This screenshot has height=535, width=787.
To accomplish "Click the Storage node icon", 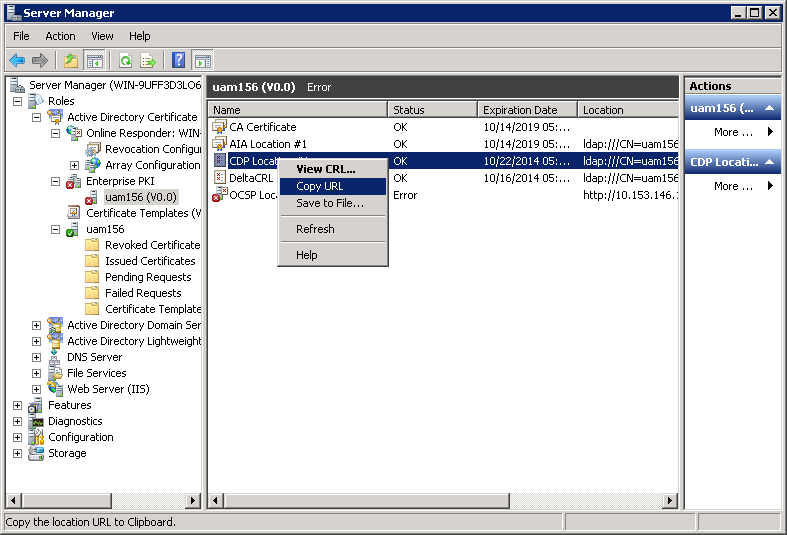I will [x=36, y=453].
